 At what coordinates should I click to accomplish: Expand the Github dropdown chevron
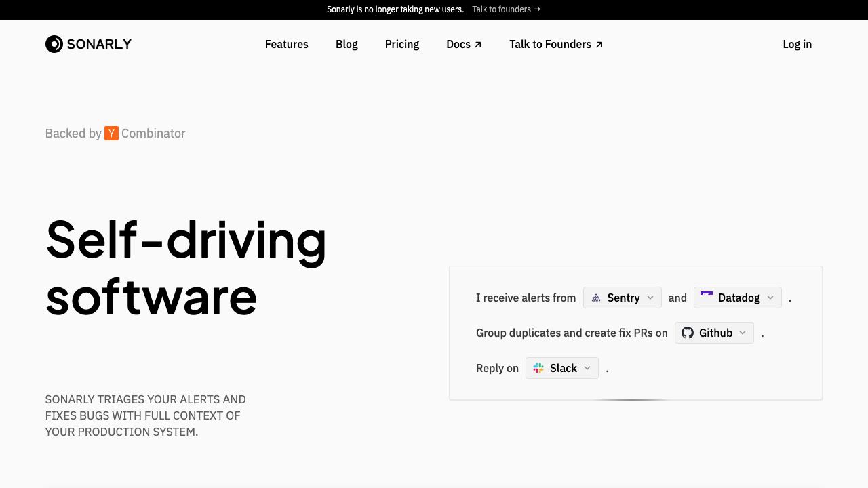(743, 333)
